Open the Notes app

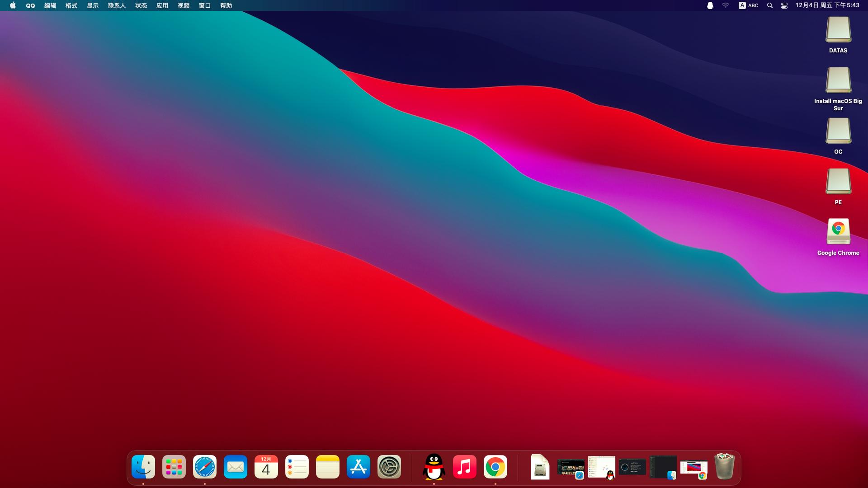(328, 467)
